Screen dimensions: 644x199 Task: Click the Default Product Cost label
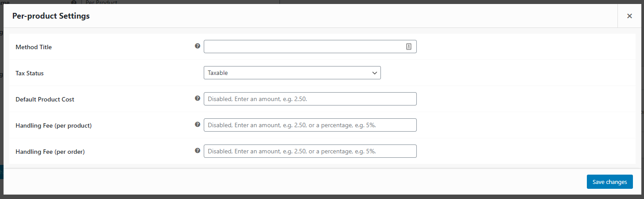coord(45,99)
